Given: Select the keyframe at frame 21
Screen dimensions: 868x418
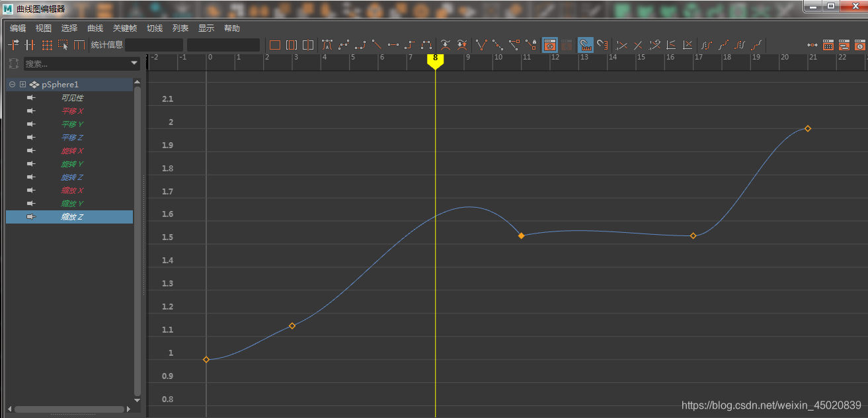Looking at the screenshot, I should click(808, 128).
